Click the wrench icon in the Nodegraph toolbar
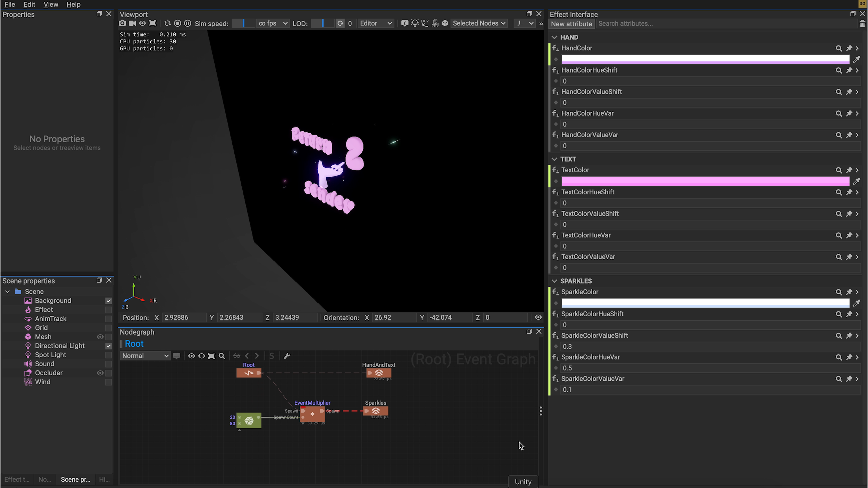 [287, 356]
